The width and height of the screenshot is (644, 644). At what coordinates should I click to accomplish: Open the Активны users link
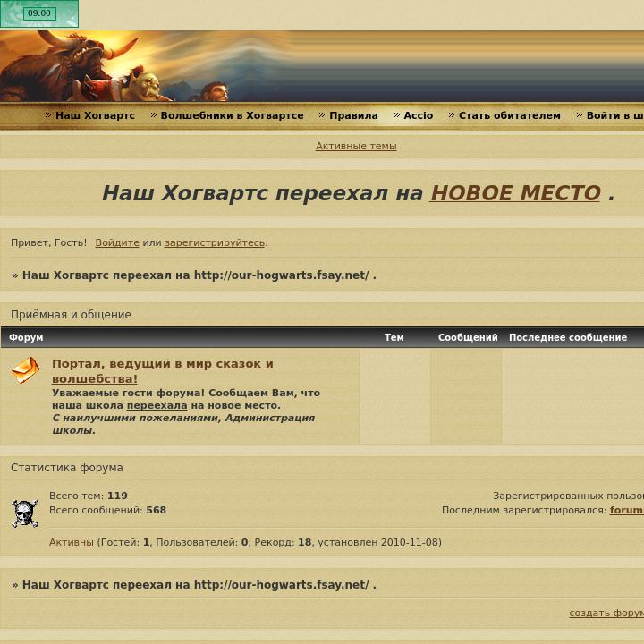(x=71, y=542)
